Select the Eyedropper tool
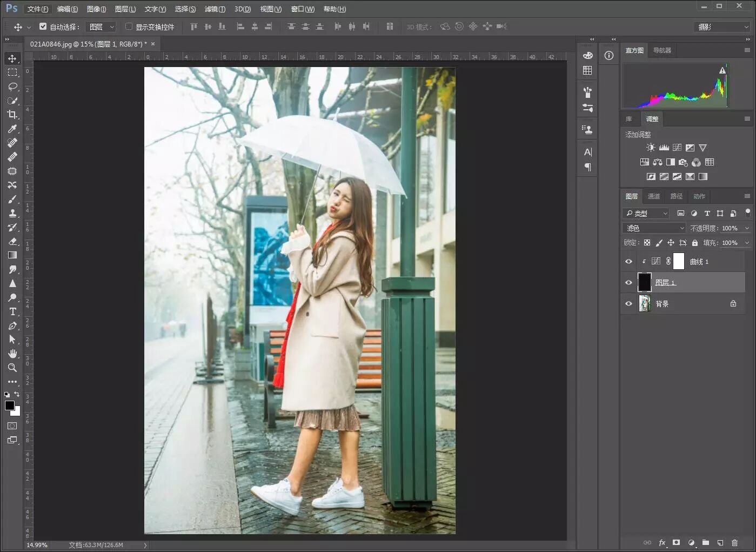 pyautogui.click(x=12, y=129)
